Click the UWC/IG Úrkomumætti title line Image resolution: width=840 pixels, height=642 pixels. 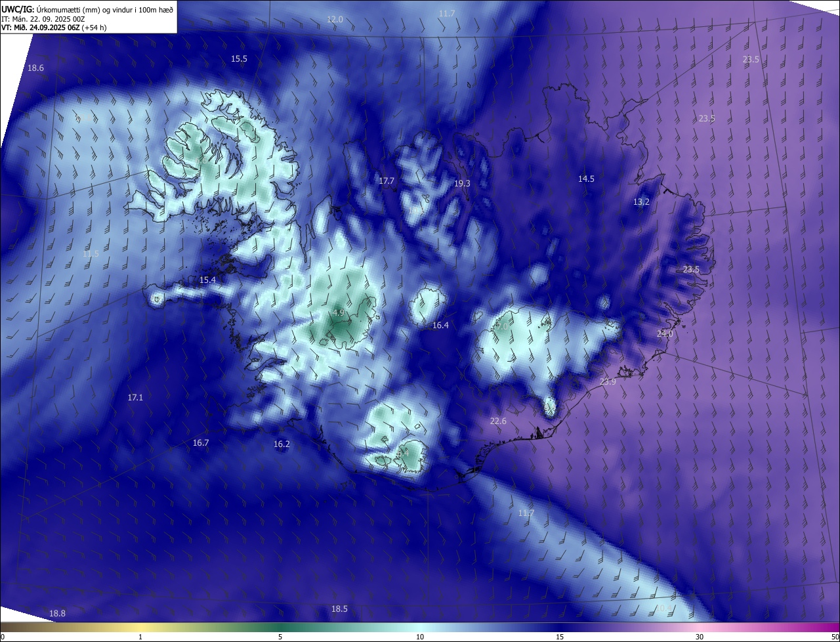(x=87, y=9)
